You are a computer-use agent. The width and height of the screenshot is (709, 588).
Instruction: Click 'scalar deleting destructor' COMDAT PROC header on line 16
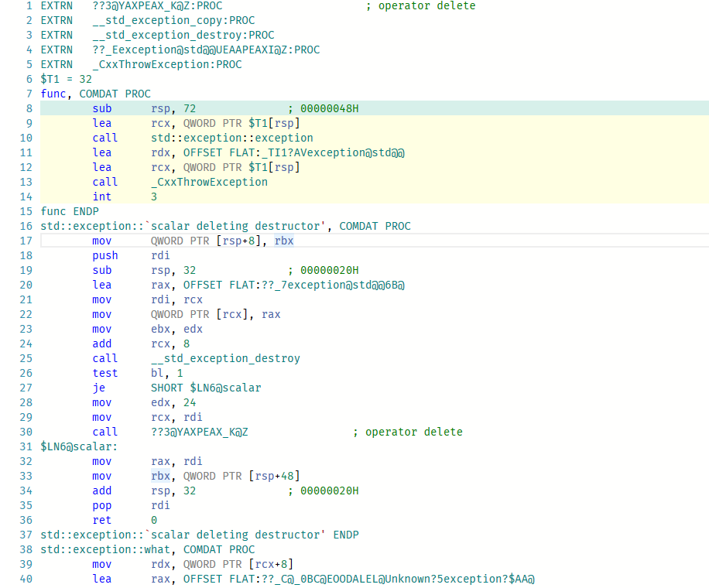point(226,226)
